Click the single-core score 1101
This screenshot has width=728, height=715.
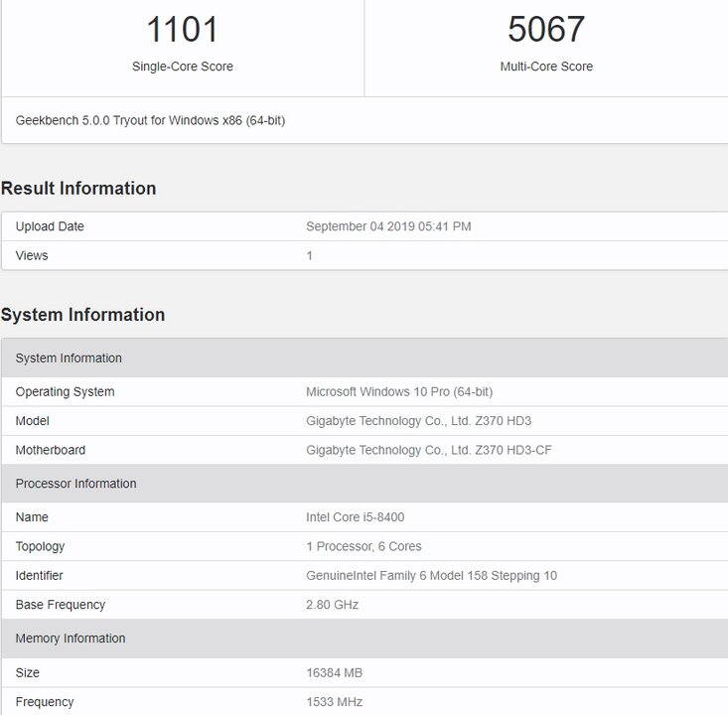[182, 29]
